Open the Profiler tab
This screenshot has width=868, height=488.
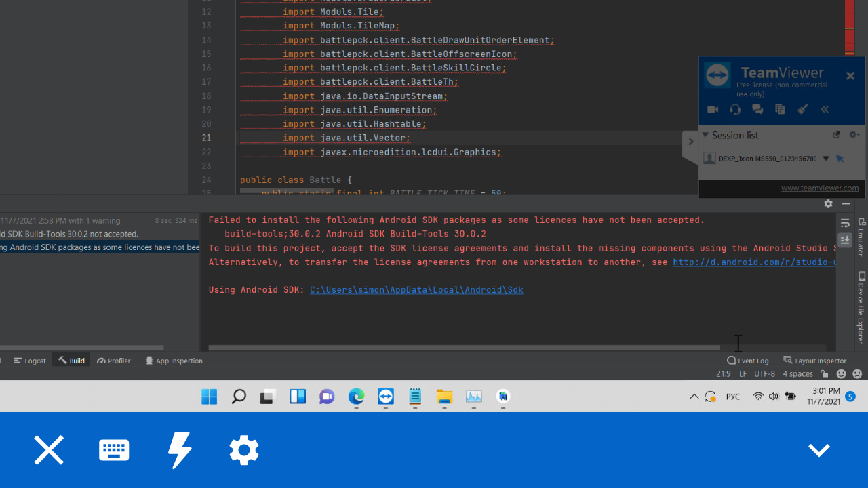coord(113,361)
